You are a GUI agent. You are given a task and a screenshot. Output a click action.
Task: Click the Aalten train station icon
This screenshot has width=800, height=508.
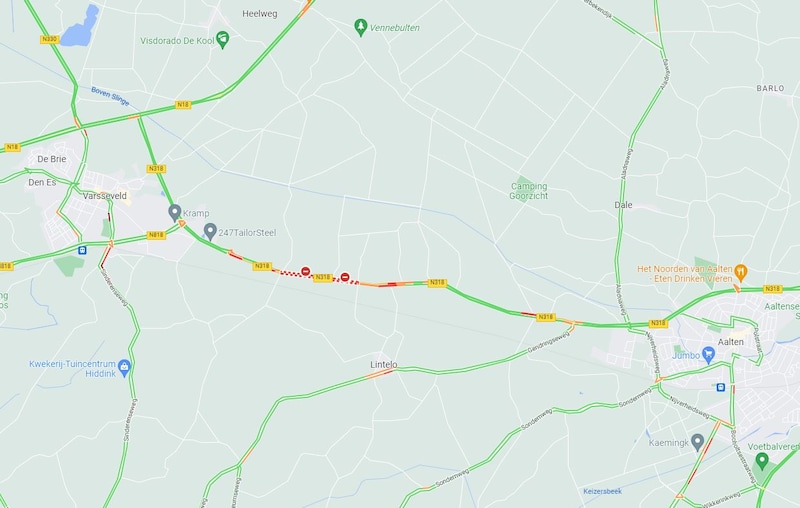coord(720,388)
